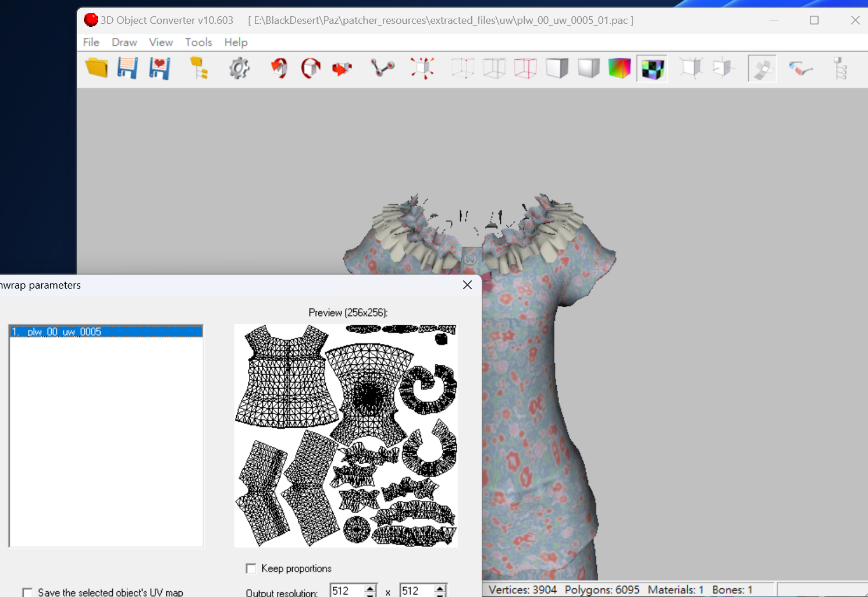Image resolution: width=868 pixels, height=597 pixels.
Task: Click the open folder icon in toolbar
Action: tap(97, 68)
